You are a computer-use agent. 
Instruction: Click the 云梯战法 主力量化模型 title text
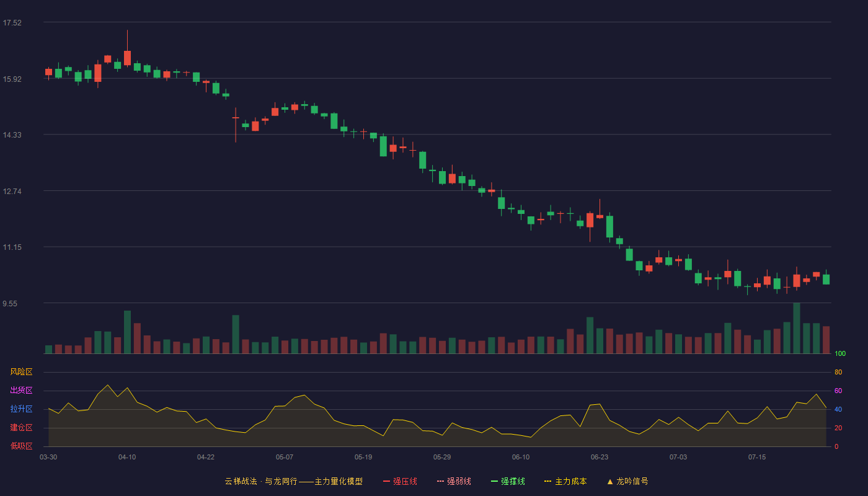click(293, 481)
